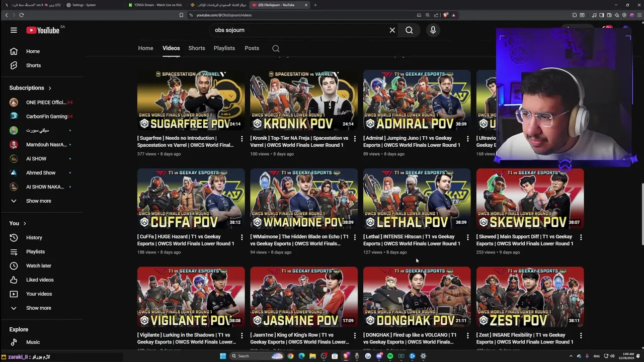644x362 pixels.
Task: Bookmark this page from the address bar
Action: [x=181, y=15]
